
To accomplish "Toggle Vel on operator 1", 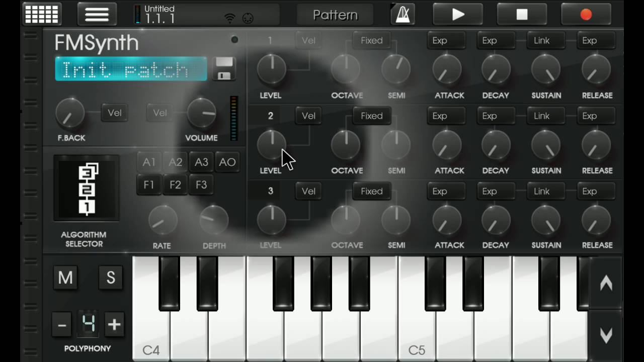I will click(308, 40).
